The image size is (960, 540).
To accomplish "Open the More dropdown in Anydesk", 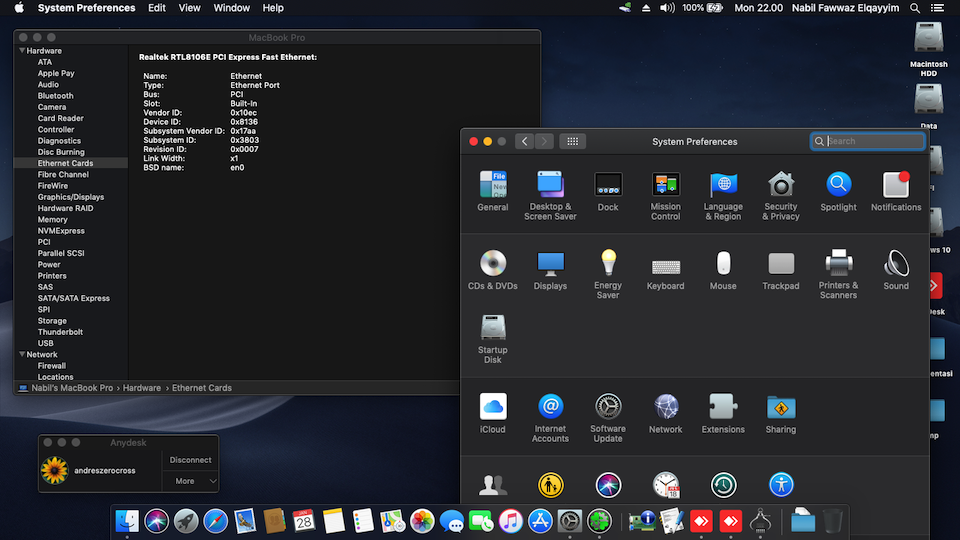I will pos(190,481).
